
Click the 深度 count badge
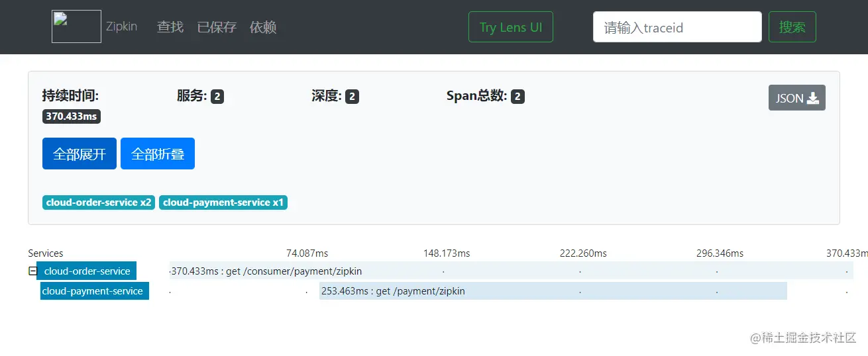[353, 97]
